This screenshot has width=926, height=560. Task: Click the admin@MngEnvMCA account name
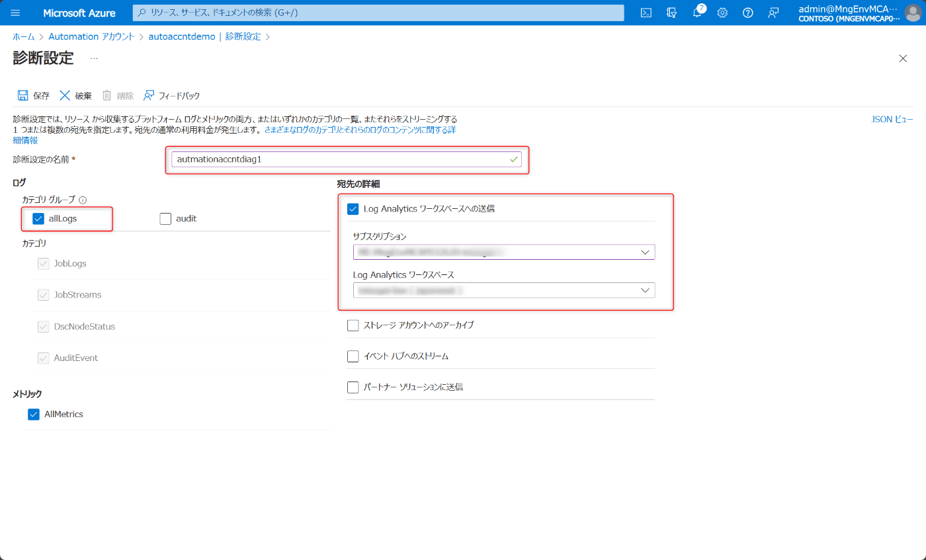[x=848, y=9]
